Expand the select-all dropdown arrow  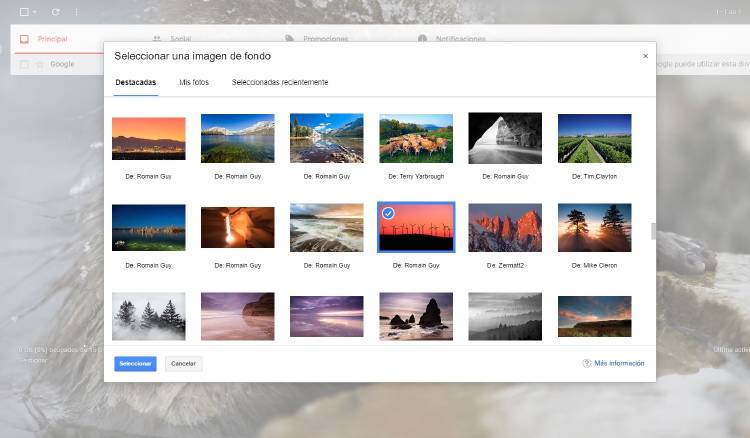tap(35, 12)
